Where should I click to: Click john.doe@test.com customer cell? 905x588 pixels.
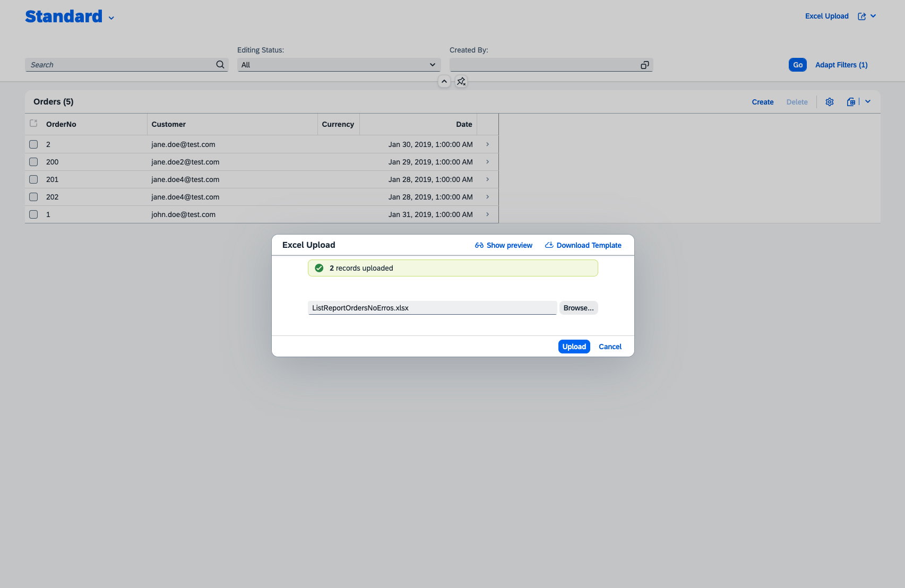(183, 214)
